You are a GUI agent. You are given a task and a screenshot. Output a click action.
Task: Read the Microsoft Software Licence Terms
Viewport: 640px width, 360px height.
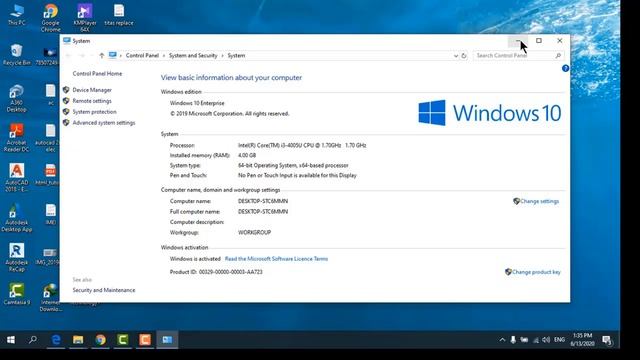pyautogui.click(x=276, y=259)
